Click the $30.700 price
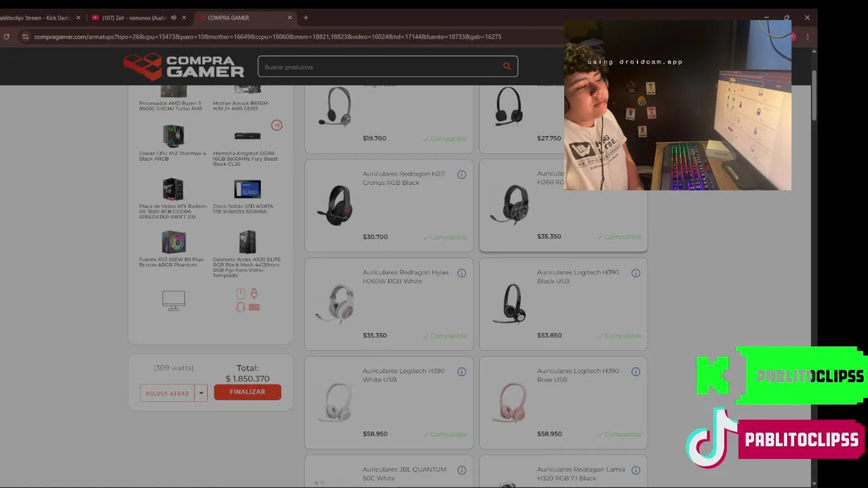 375,237
